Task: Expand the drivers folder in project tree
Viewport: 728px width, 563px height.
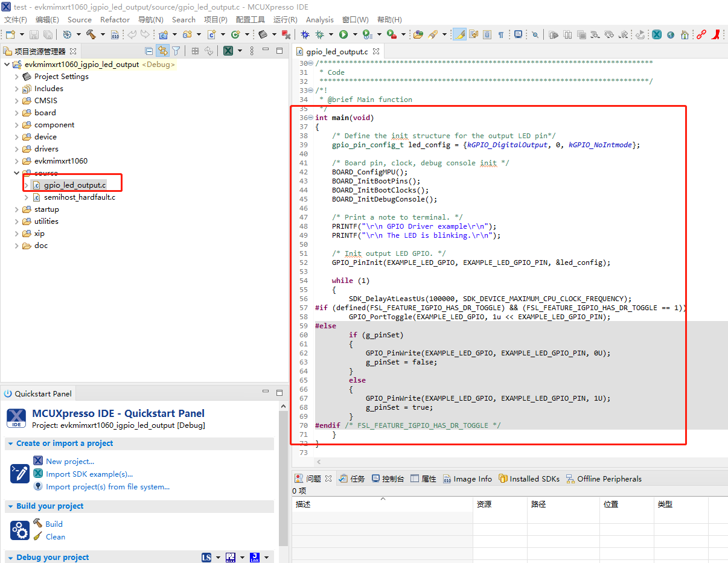Action: [17, 149]
